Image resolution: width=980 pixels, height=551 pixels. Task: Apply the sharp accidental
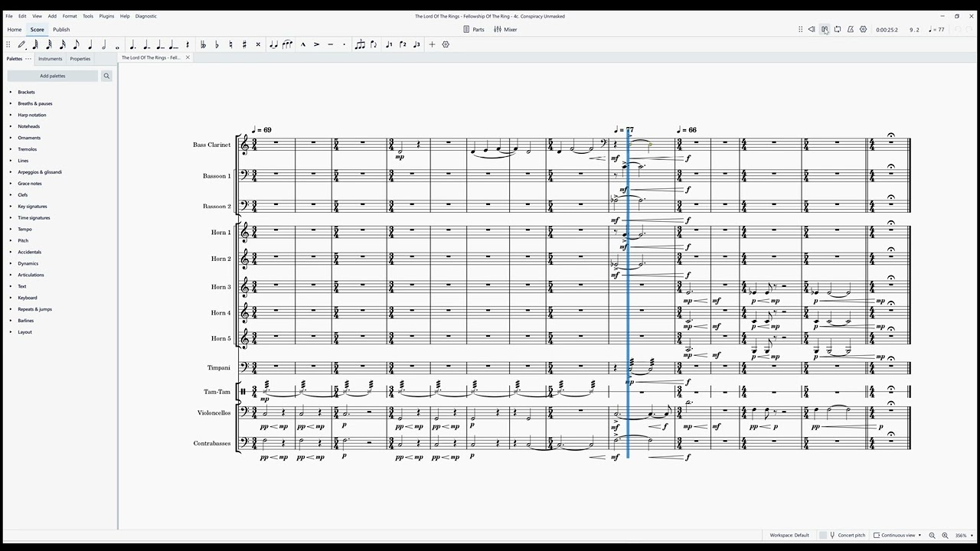pyautogui.click(x=244, y=44)
